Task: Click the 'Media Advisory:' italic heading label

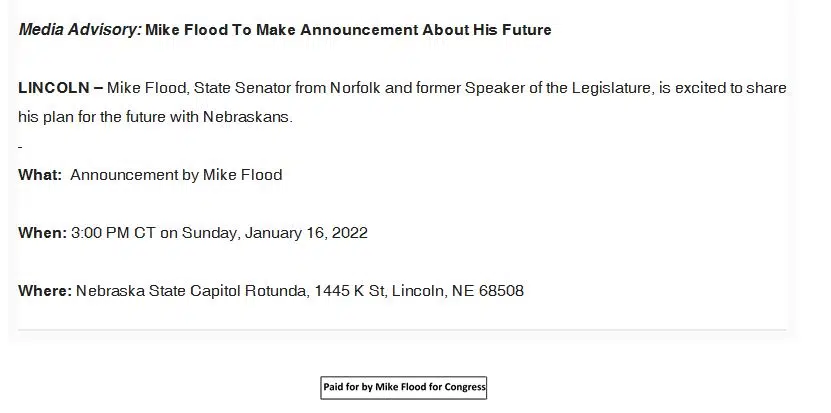Action: click(x=79, y=30)
